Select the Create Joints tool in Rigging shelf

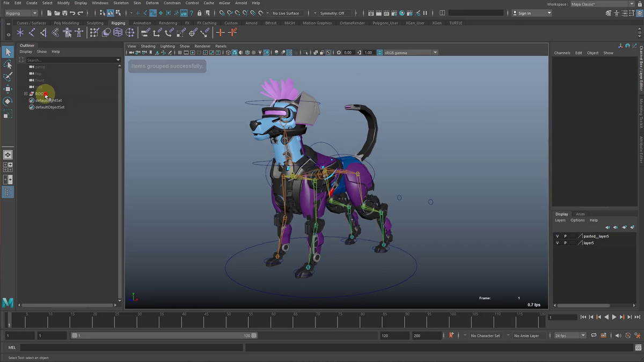click(32, 33)
